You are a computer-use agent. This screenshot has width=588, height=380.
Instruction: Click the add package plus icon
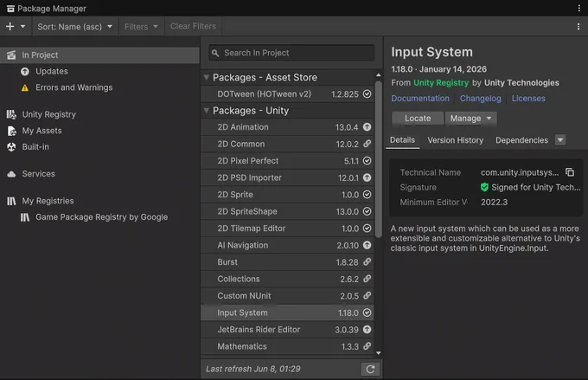tap(10, 26)
